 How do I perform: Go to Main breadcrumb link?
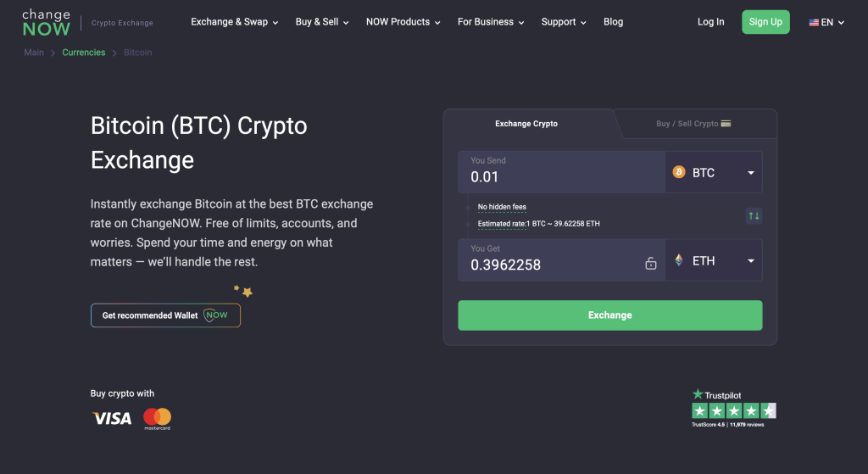34,53
